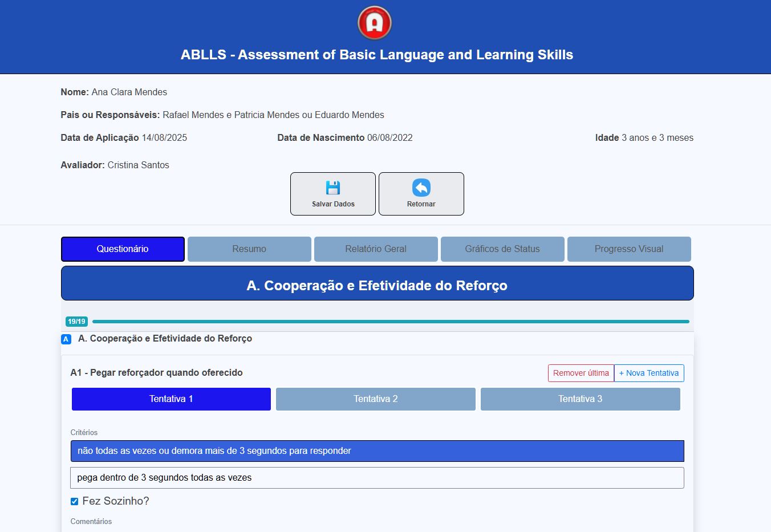Select criterion 'não todas as vezes' option

coord(377,451)
